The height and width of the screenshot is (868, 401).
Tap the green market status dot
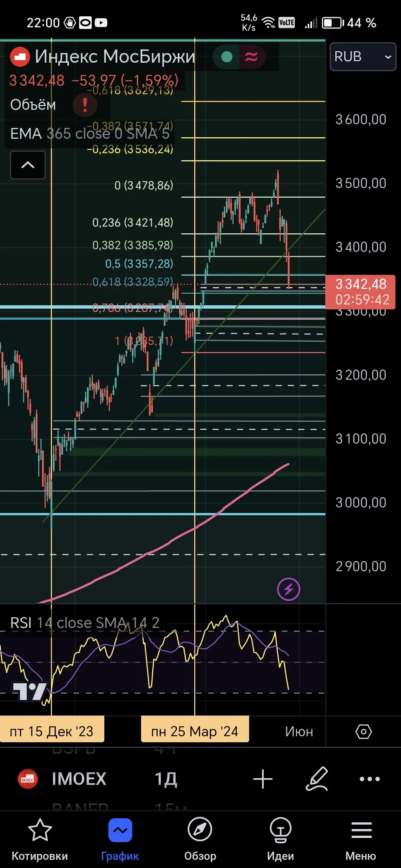pos(226,57)
